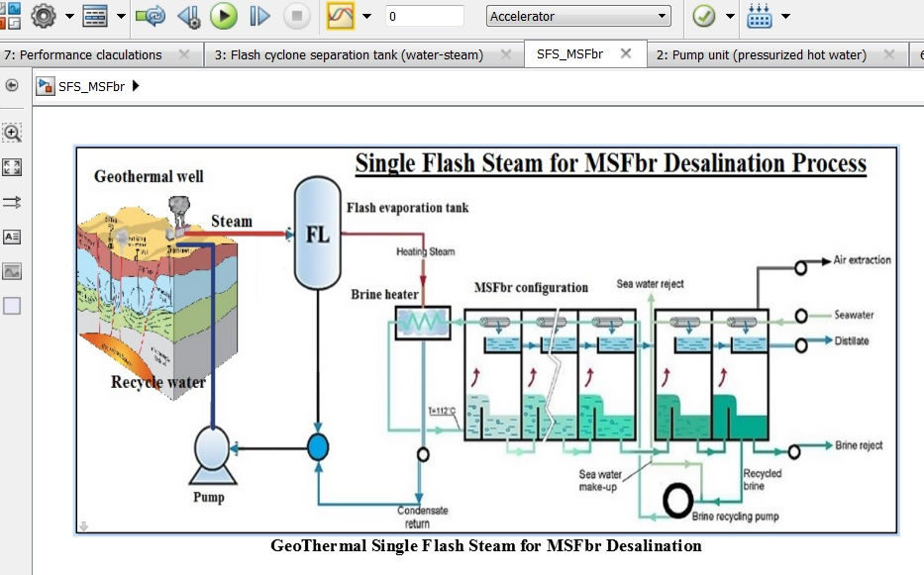
Task: Switch to Flash cyclone separation tank tab
Action: 349,54
